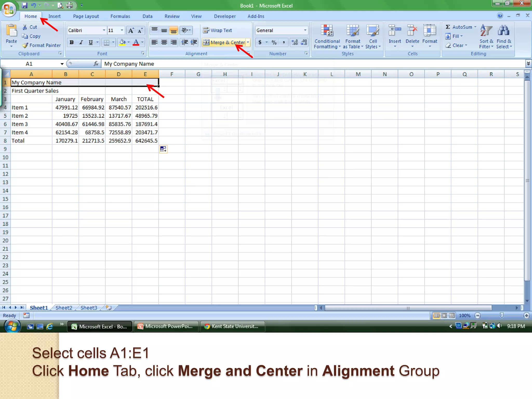Expand the Name Box dropdown
Screen dimensions: 532x399
[x=62, y=64]
